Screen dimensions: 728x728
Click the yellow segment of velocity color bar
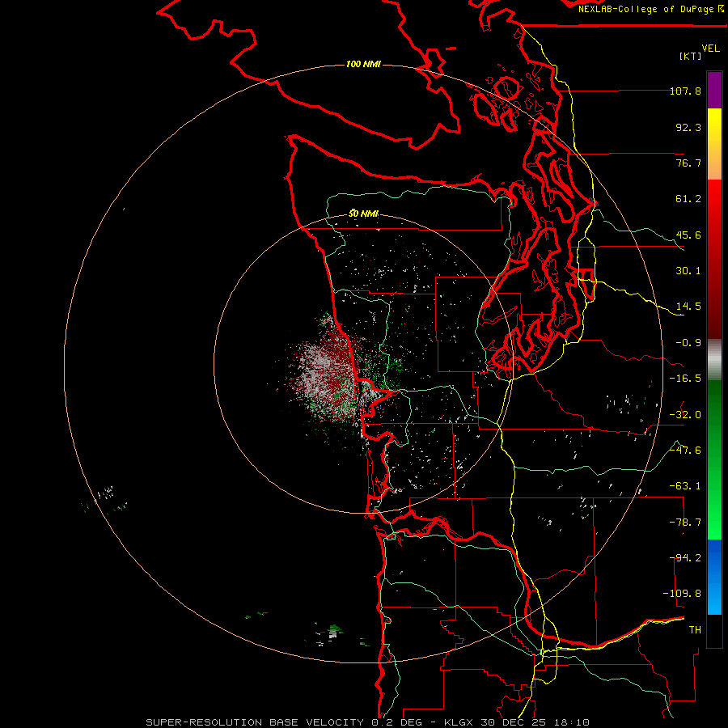714,144
